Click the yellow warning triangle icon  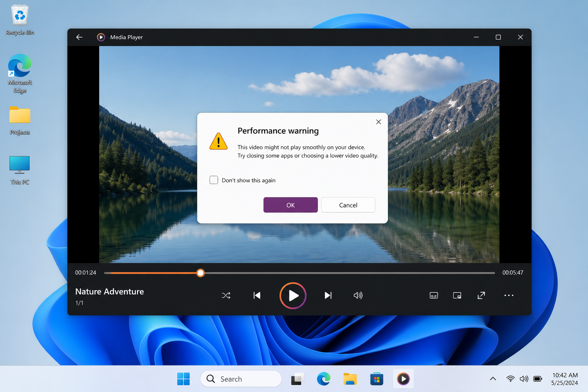pyautogui.click(x=219, y=141)
